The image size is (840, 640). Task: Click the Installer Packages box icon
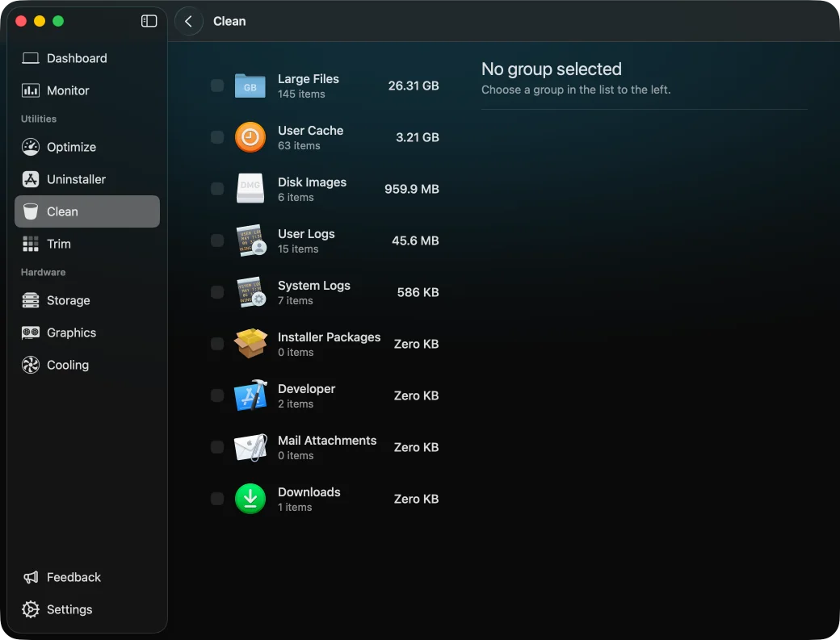tap(250, 344)
